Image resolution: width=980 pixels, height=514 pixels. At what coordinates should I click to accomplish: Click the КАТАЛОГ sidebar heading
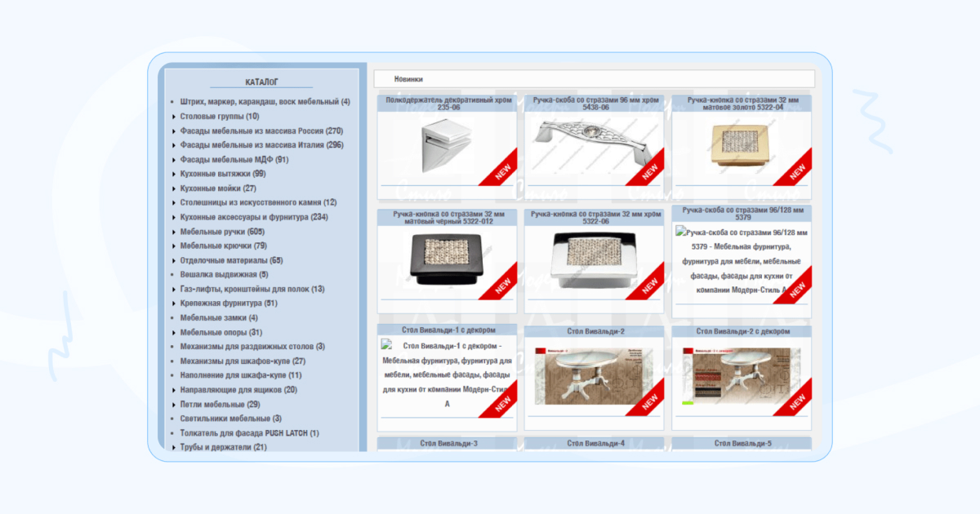pyautogui.click(x=261, y=82)
